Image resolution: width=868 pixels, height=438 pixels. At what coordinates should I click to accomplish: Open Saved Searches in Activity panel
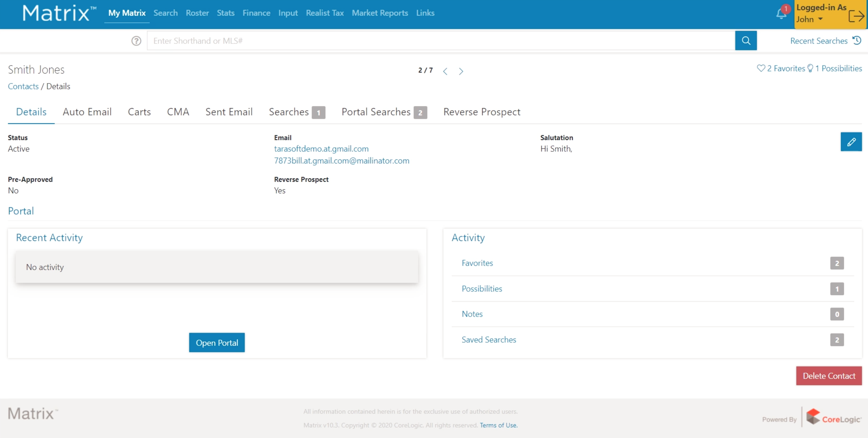pyautogui.click(x=489, y=340)
